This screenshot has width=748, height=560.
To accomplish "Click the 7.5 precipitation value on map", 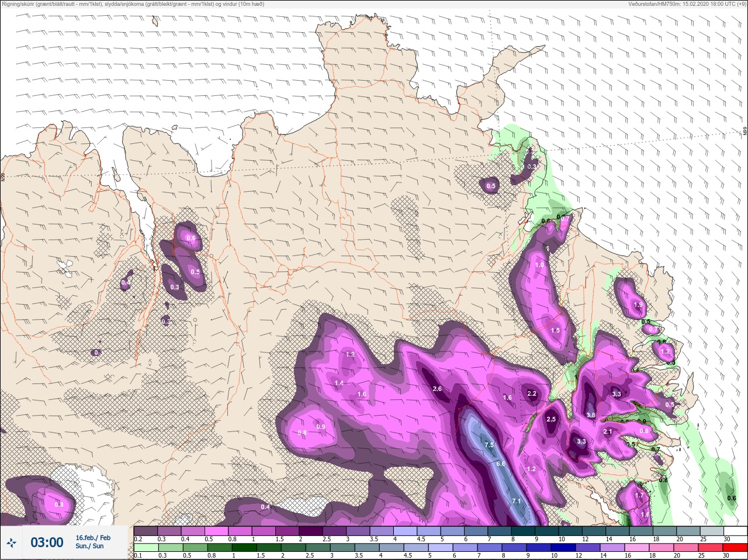I will (x=489, y=445).
